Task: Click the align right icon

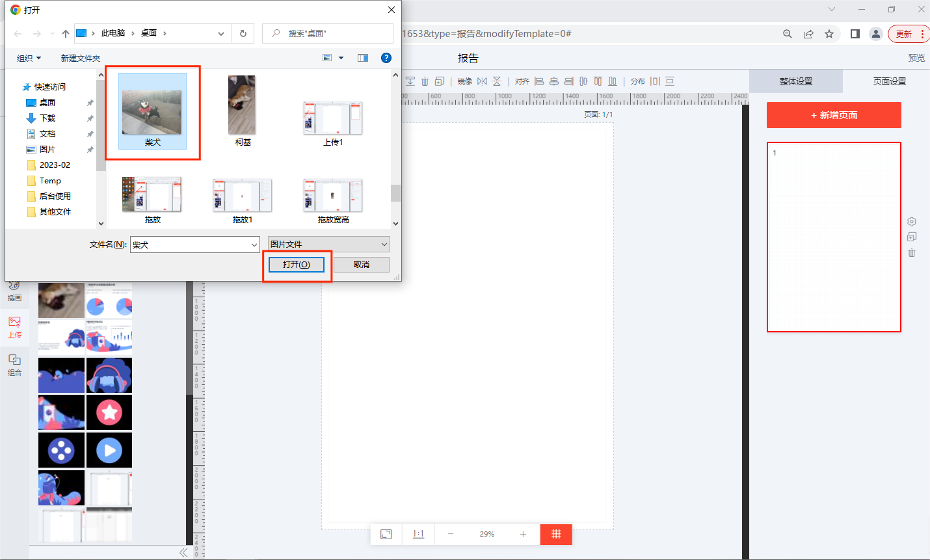Action: pos(569,81)
